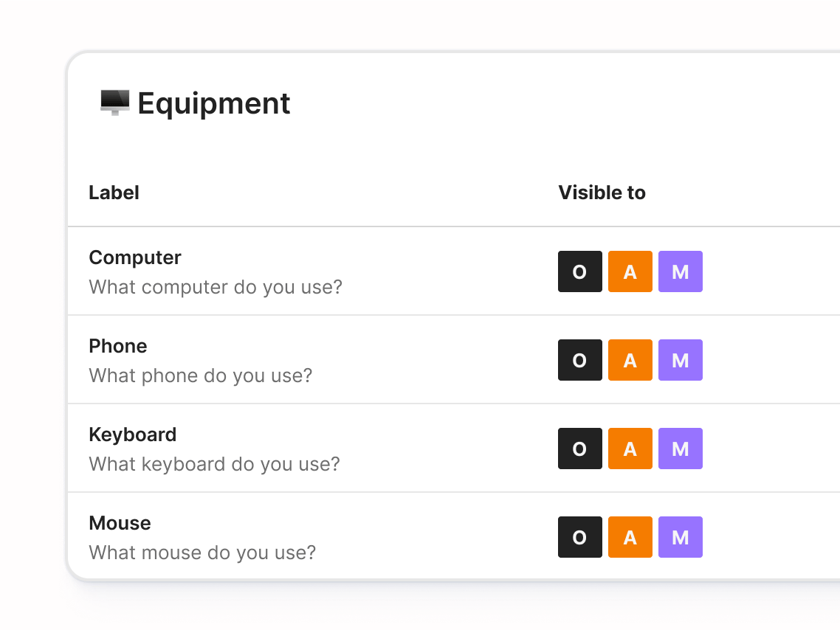Image resolution: width=840 pixels, height=630 pixels.
Task: Open the Computer field row
Action: tap(135, 257)
